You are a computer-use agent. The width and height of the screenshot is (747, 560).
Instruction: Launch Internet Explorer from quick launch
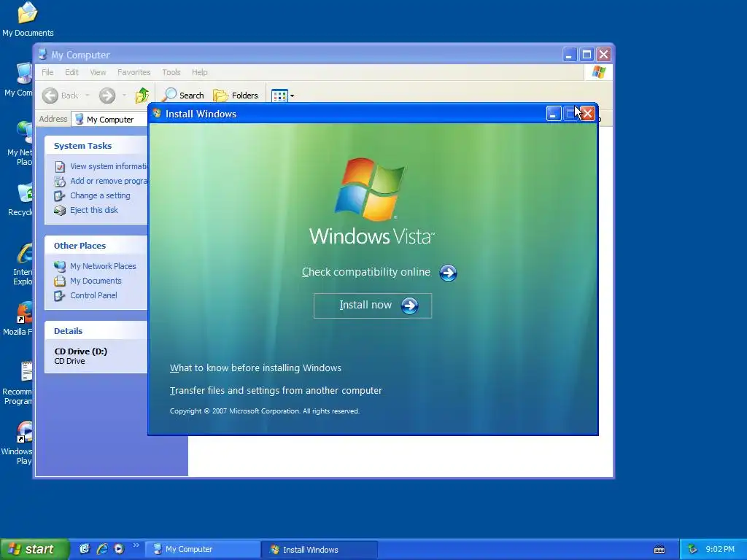pos(102,549)
